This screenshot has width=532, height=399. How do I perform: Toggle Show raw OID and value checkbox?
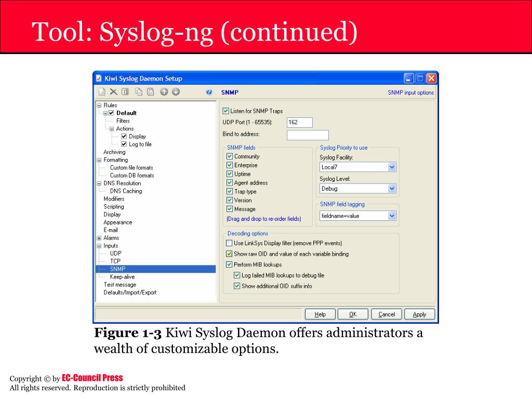(229, 254)
